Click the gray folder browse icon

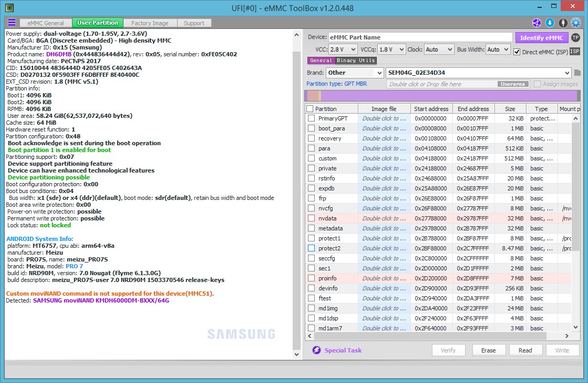tap(577, 73)
